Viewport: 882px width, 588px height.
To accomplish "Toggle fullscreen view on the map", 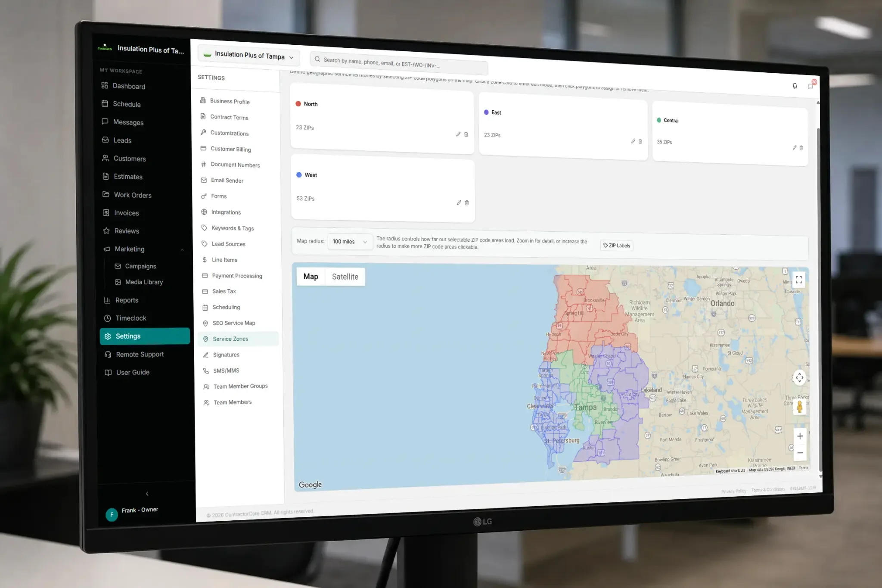I will coord(799,280).
